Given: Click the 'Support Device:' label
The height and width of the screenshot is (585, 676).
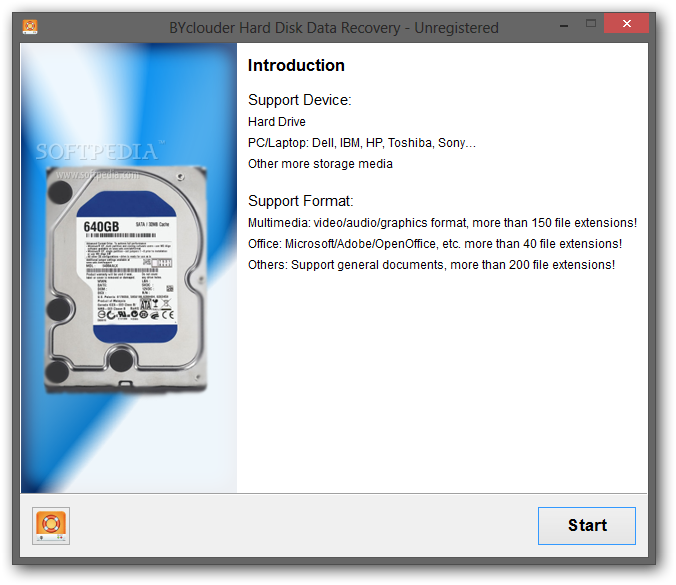Looking at the screenshot, I should click(x=300, y=100).
